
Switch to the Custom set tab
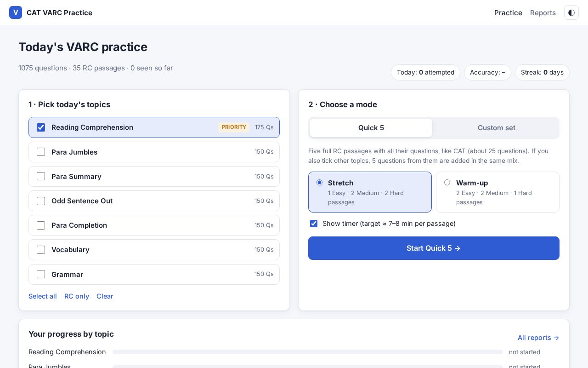point(496,128)
